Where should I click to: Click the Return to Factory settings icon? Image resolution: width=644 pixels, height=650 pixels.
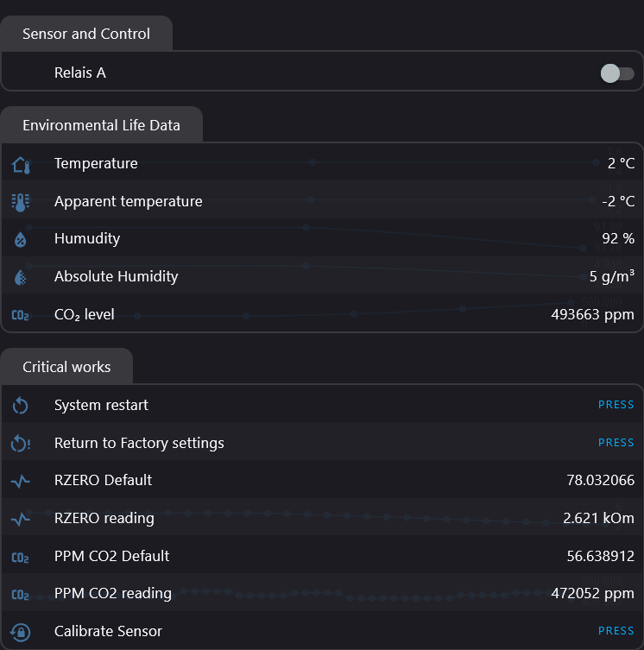click(21, 444)
